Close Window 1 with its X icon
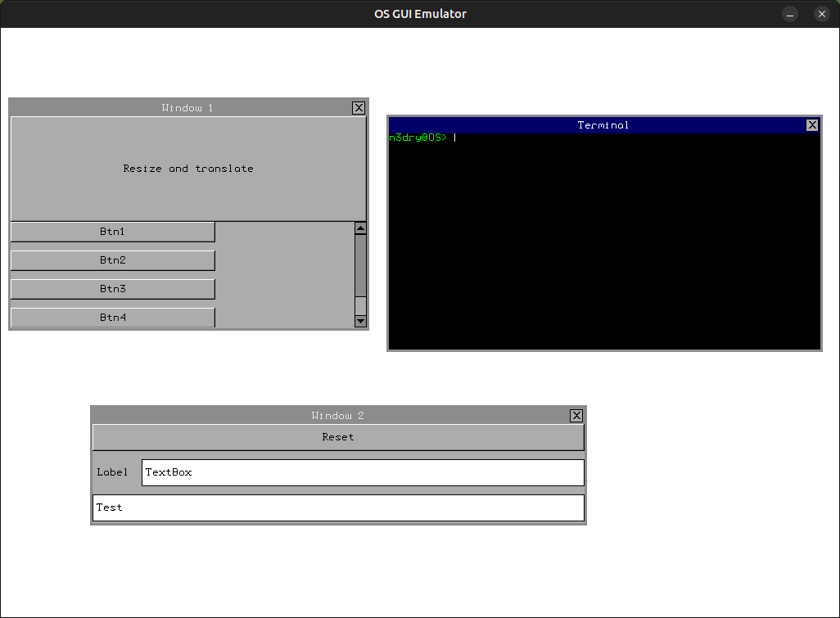Image resolution: width=840 pixels, height=618 pixels. pyautogui.click(x=359, y=108)
